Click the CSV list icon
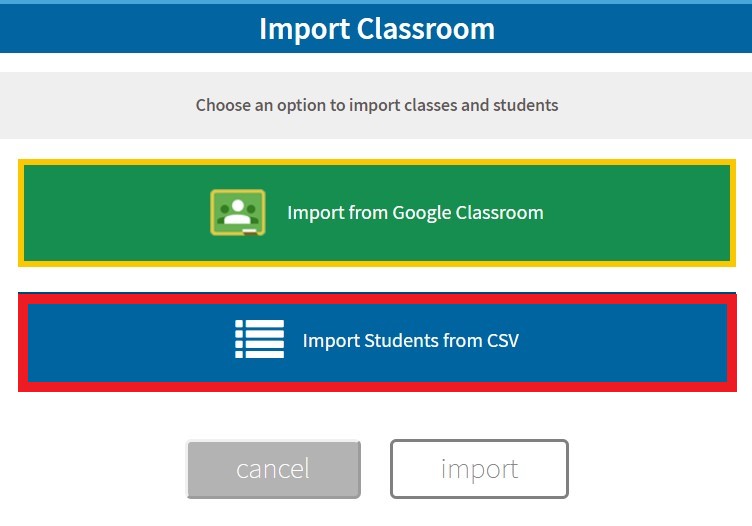This screenshot has height=526, width=752. 259,340
